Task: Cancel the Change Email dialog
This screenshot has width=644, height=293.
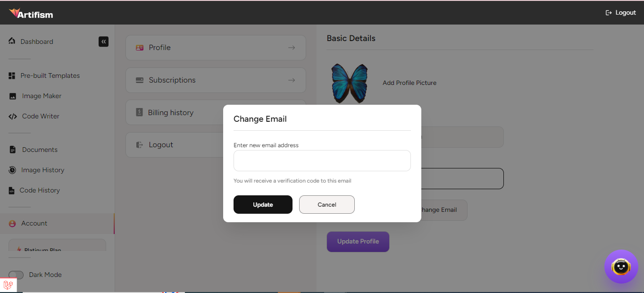Action: coord(326,204)
